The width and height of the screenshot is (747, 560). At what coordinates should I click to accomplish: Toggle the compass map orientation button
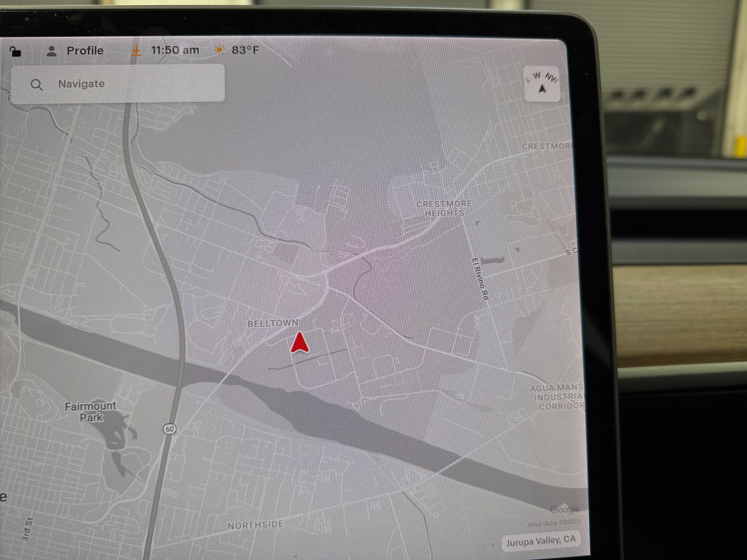pyautogui.click(x=542, y=84)
